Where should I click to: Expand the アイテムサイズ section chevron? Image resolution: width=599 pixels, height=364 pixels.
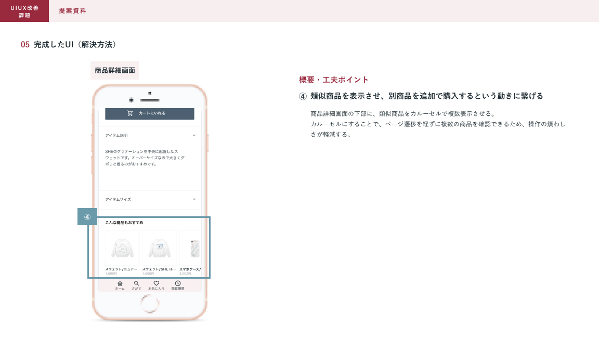point(194,199)
